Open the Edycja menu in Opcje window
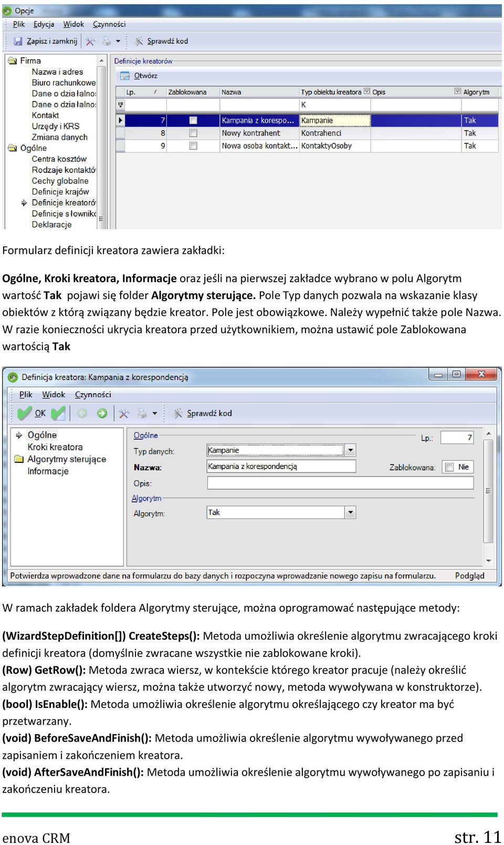 pyautogui.click(x=44, y=24)
